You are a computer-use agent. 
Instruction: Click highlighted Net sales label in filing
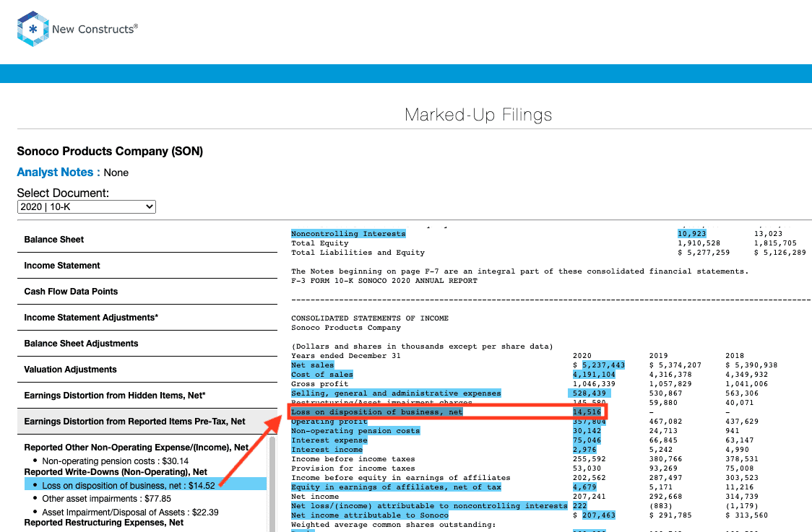(312, 365)
